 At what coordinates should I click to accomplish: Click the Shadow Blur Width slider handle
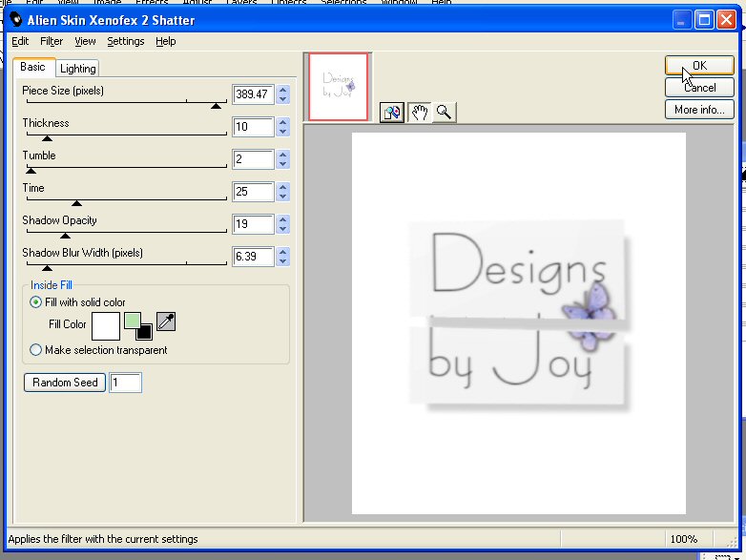47,268
